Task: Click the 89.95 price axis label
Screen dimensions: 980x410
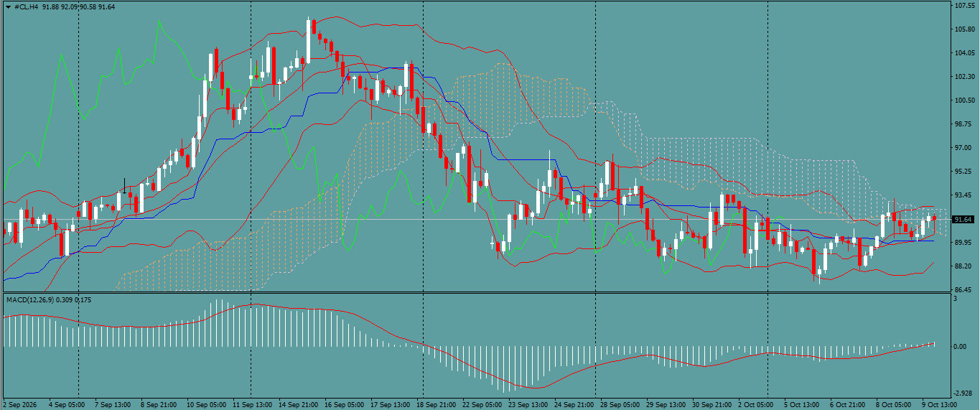Action: coord(963,243)
